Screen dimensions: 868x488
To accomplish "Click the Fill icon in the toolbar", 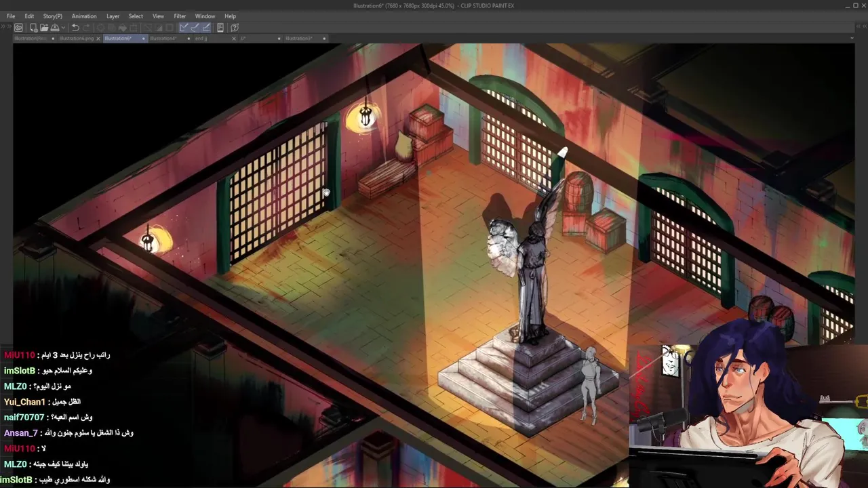I will [122, 28].
